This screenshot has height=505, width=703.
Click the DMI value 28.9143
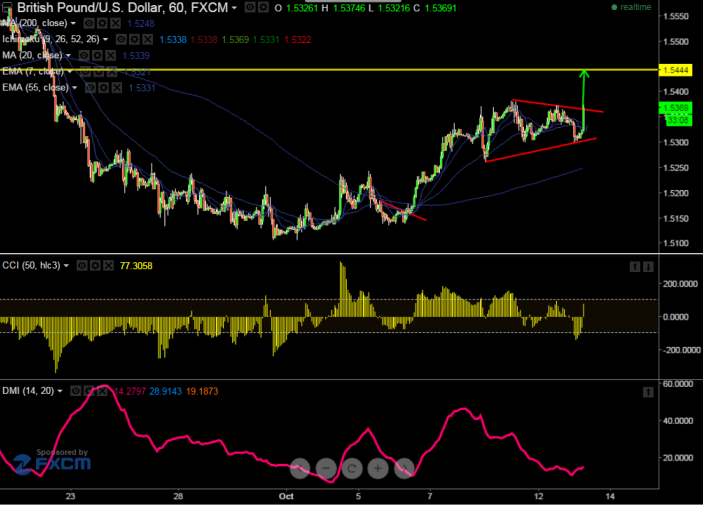pos(165,392)
